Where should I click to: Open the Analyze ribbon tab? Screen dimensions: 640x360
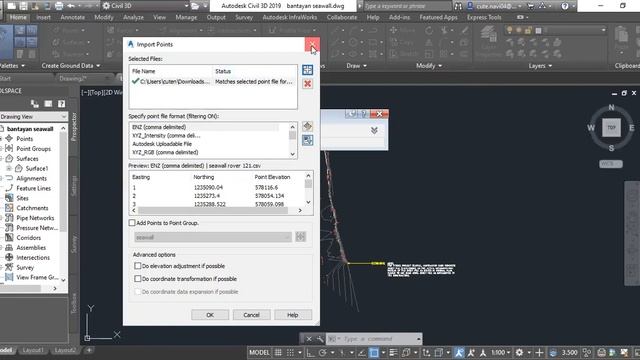tap(133, 18)
